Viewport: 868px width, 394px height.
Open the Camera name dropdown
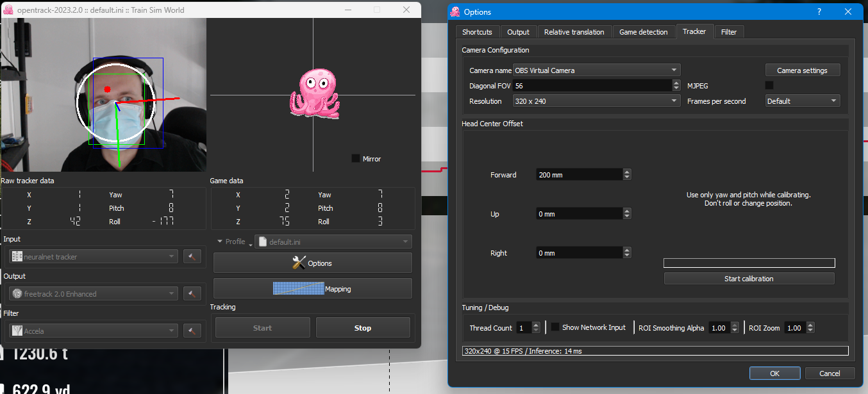pos(596,70)
